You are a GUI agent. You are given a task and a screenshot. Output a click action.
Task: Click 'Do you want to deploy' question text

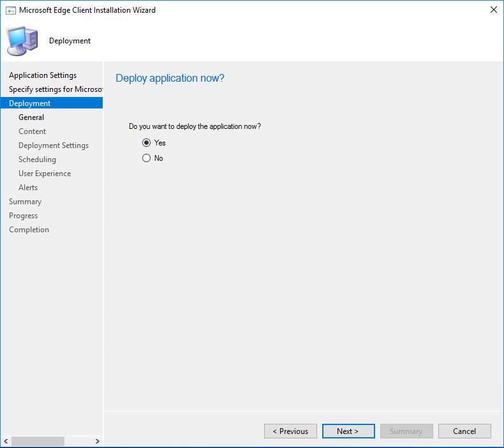195,126
